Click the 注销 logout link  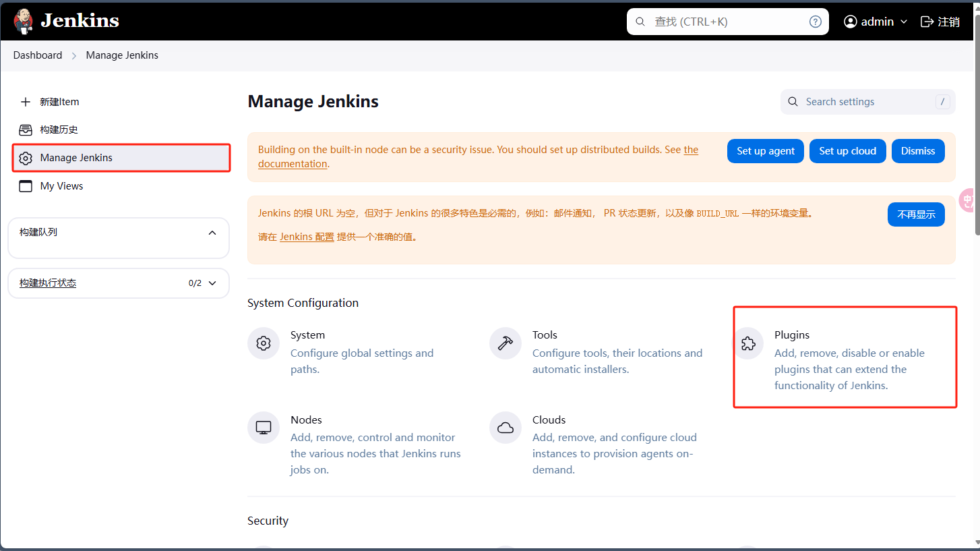[949, 22]
